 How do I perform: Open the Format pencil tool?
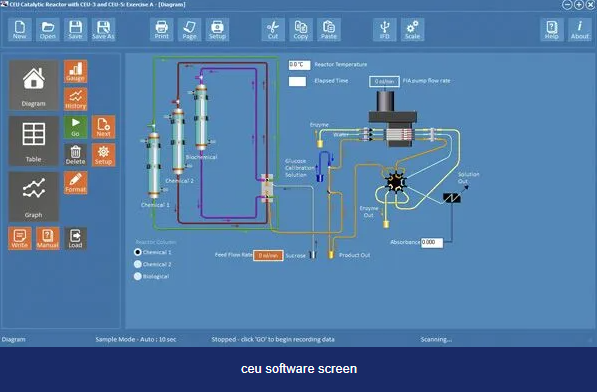tap(75, 183)
